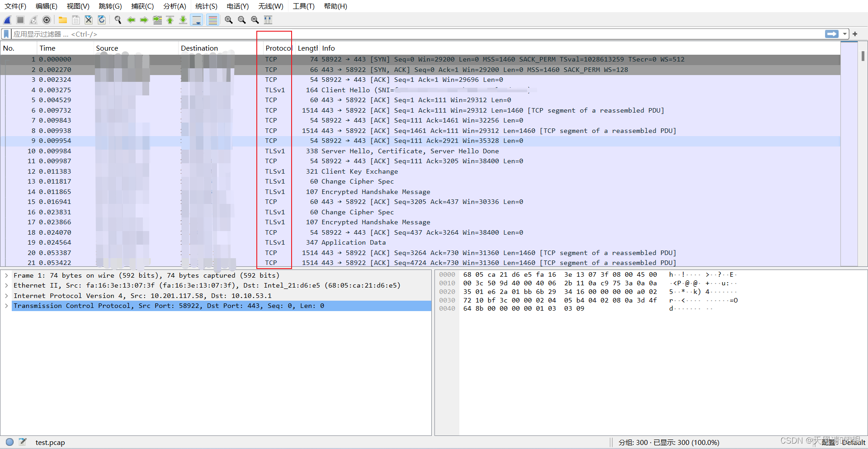This screenshot has width=868, height=449.
Task: Restart the current capture
Action: [x=33, y=20]
